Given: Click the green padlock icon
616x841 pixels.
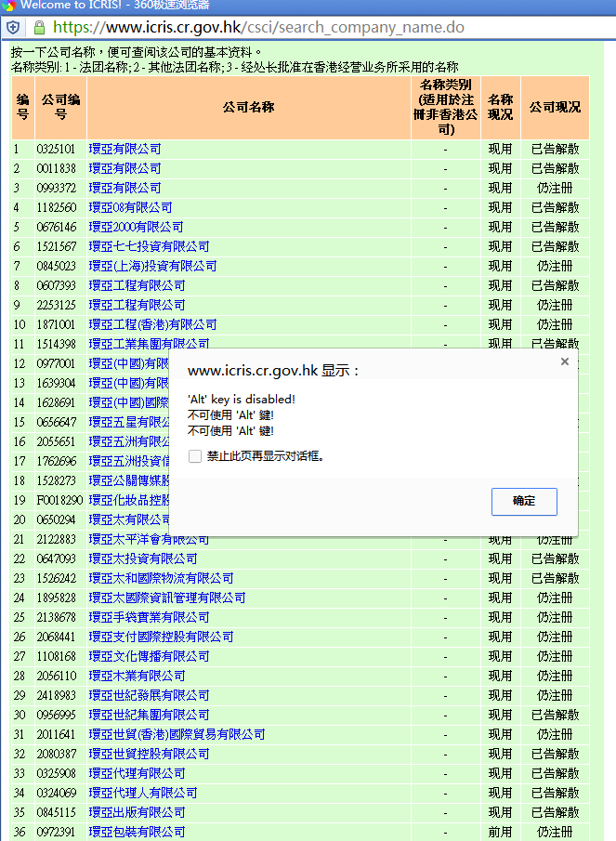Looking at the screenshot, I should (39, 27).
